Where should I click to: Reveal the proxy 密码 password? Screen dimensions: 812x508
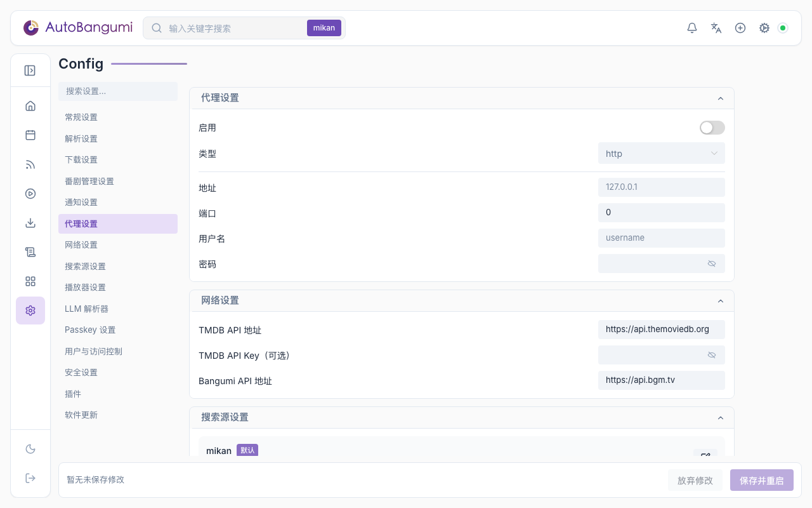pos(712,264)
